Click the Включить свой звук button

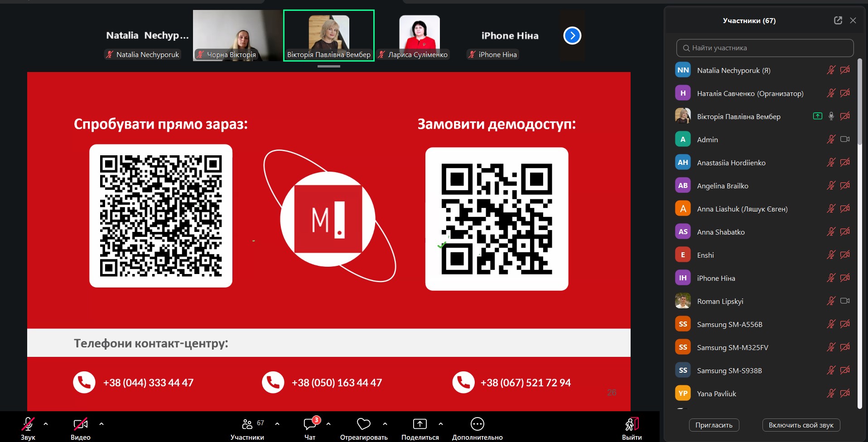[800, 425]
